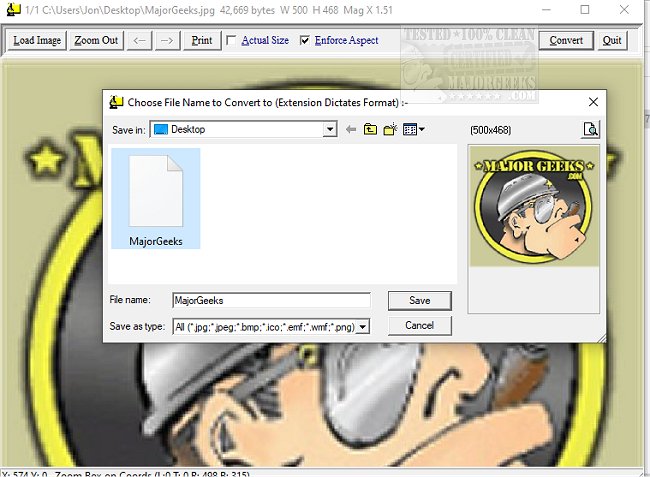Cancel the convert file dialog
This screenshot has height=477, width=650.
[x=420, y=326]
